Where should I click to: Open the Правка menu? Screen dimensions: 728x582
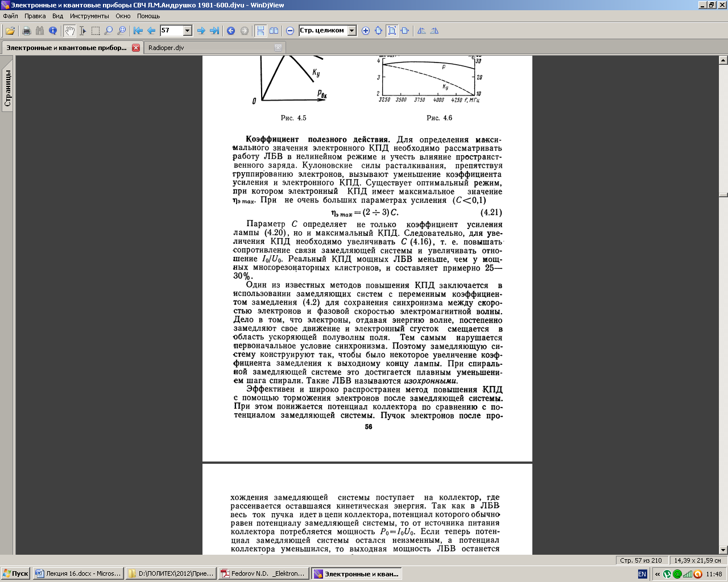[x=35, y=16]
